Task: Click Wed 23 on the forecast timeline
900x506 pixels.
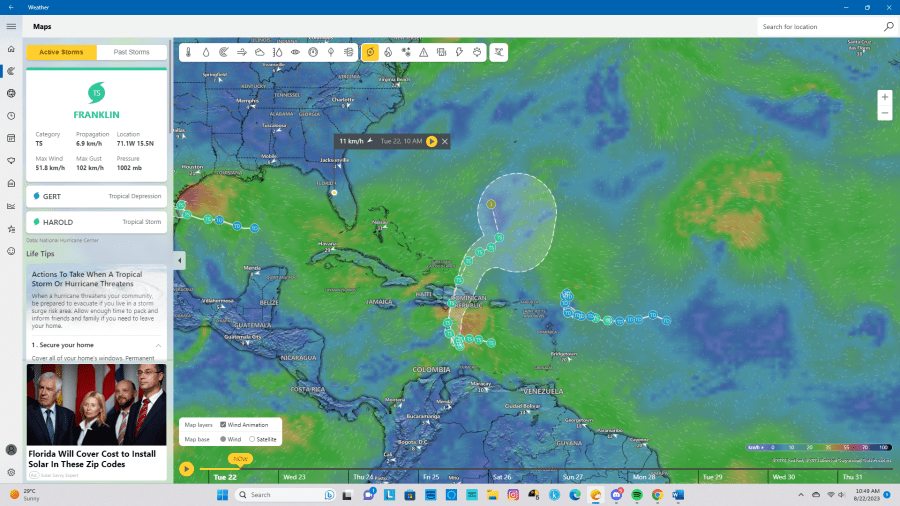Action: point(295,477)
